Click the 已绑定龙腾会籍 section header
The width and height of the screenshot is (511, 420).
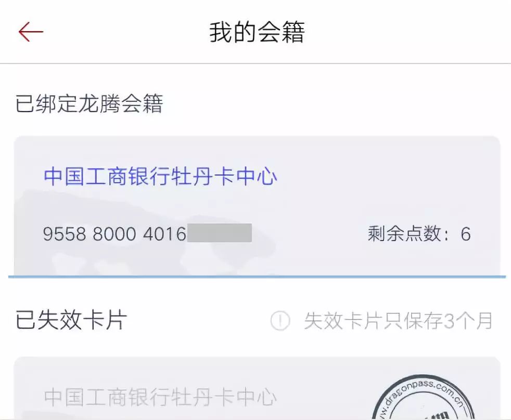[89, 103]
